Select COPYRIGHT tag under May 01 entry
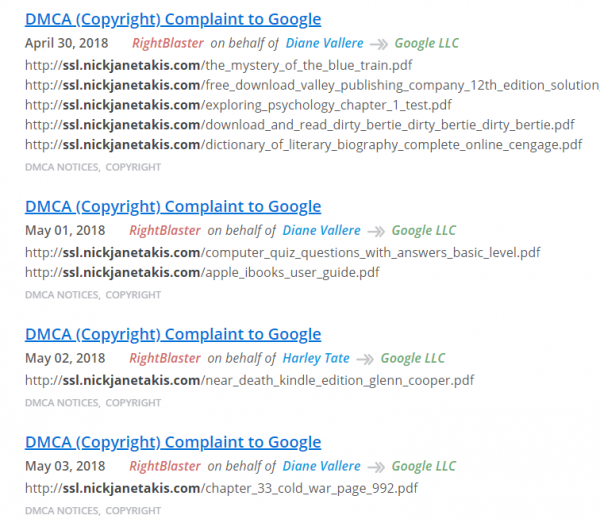 point(133,295)
